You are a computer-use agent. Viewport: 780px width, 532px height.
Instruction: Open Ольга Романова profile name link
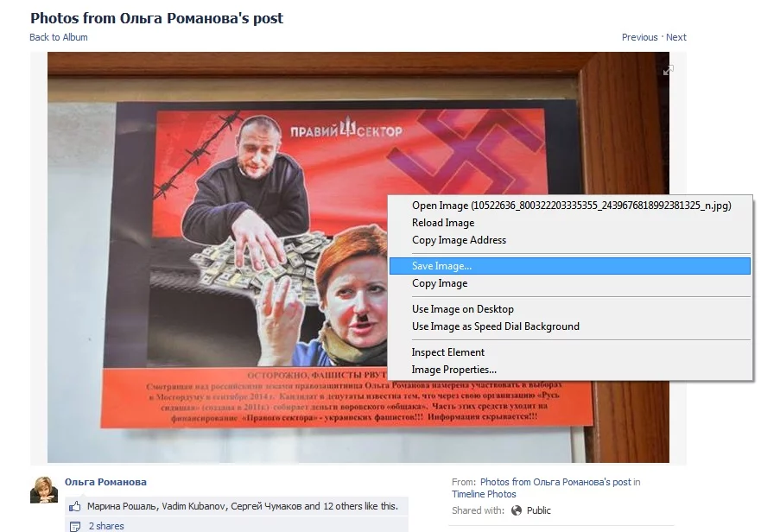click(x=105, y=482)
